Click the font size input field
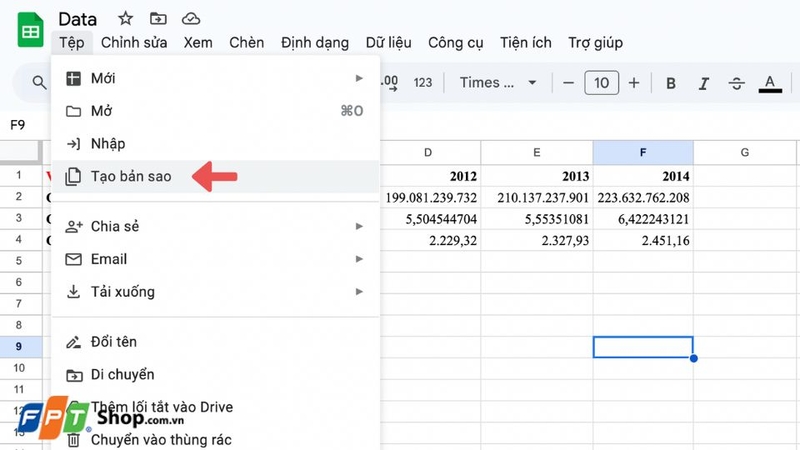This screenshot has height=450, width=800. click(601, 83)
